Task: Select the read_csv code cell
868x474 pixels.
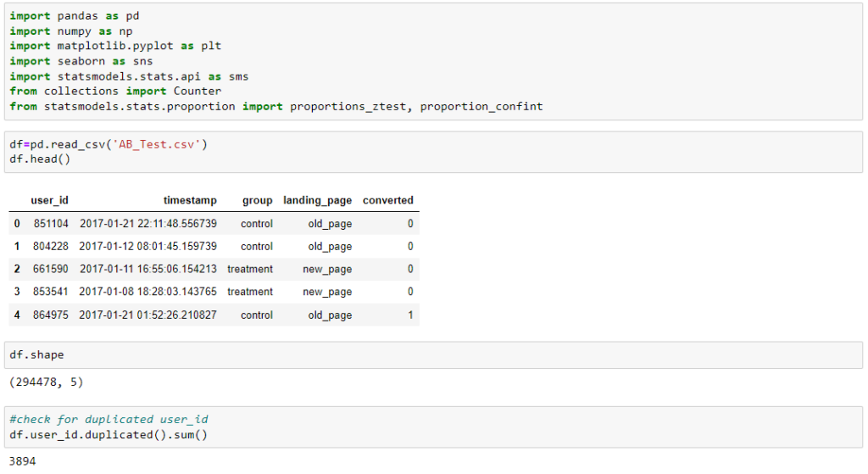Action: tap(433, 152)
